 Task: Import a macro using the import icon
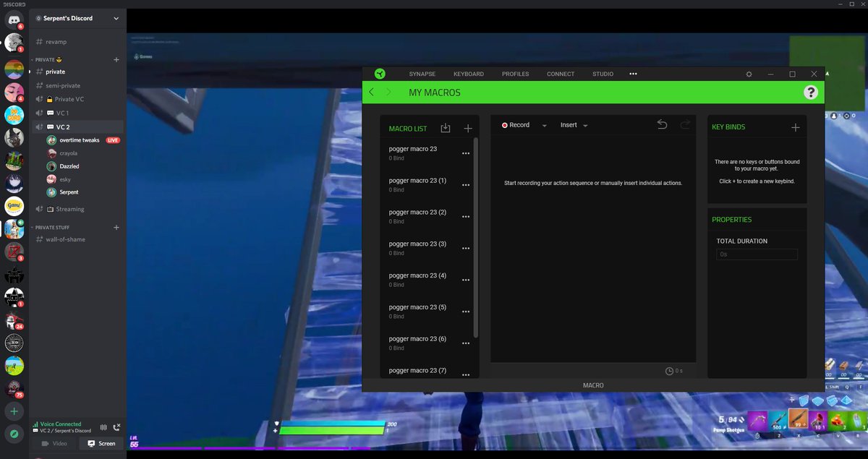click(446, 128)
